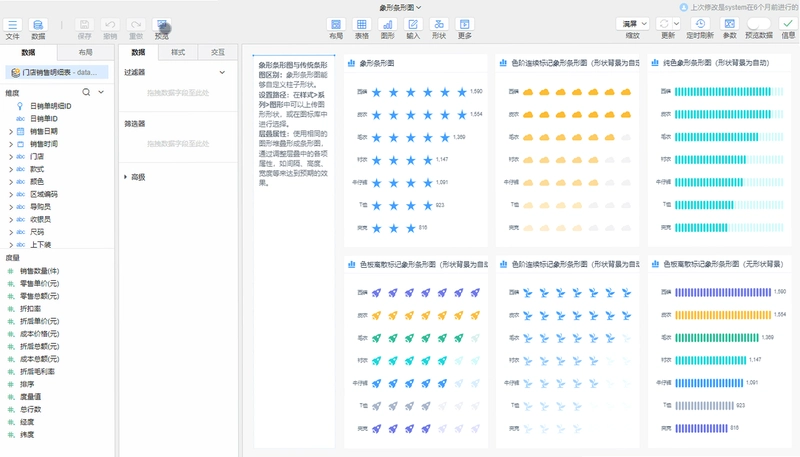Open the 演算 zoom dropdown

633,24
